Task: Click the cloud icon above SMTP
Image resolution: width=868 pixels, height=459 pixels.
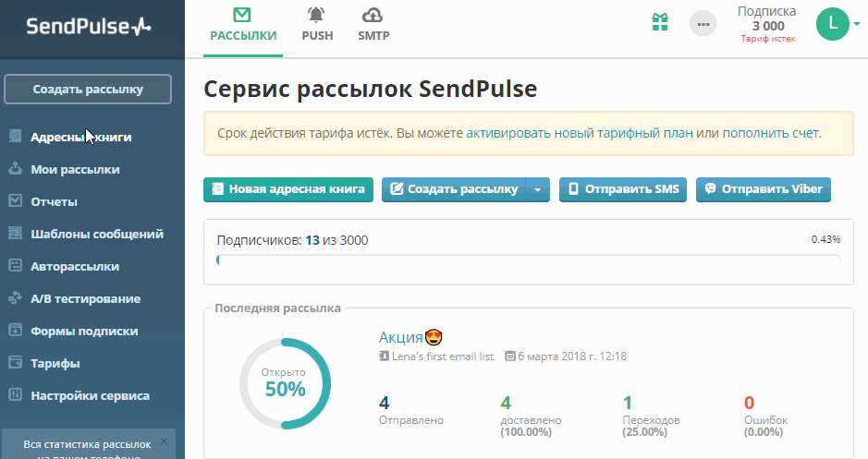Action: (x=372, y=15)
